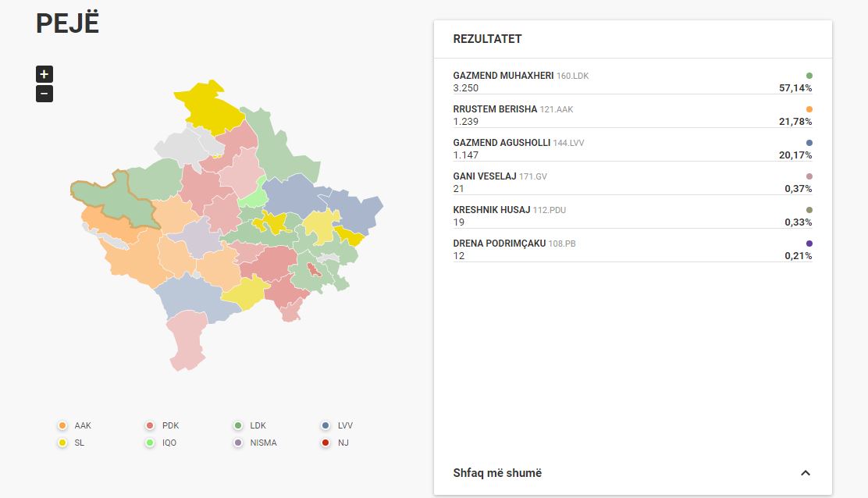Click the 160.LDK party code
Viewport: 868px width, 498px height.
572,76
